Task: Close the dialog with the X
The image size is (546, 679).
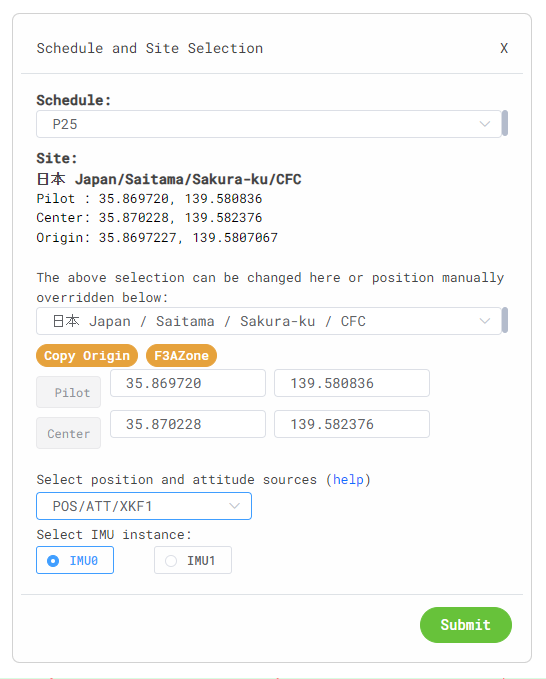Action: point(504,48)
